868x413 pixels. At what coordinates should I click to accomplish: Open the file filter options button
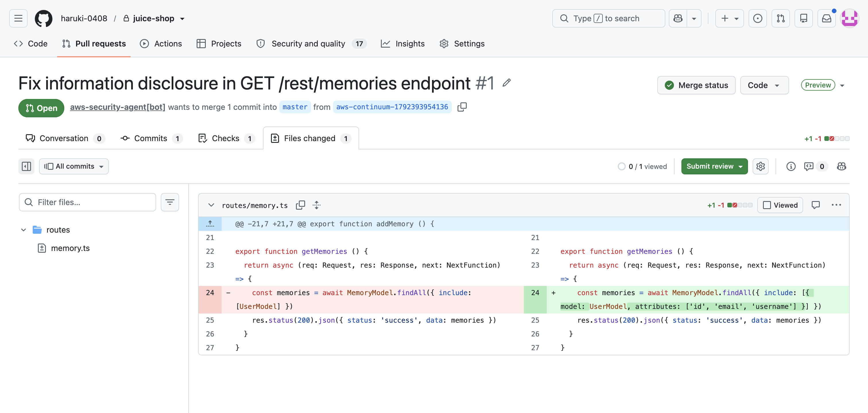coord(170,202)
